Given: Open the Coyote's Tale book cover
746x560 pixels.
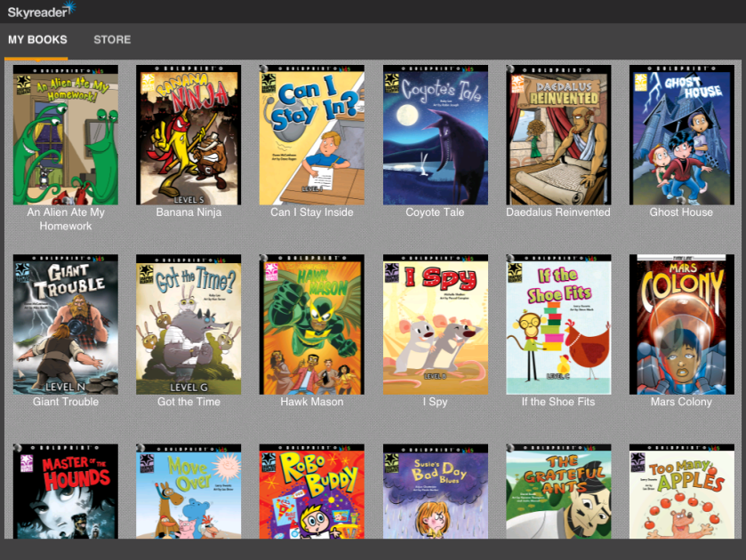Looking at the screenshot, I should [435, 135].
